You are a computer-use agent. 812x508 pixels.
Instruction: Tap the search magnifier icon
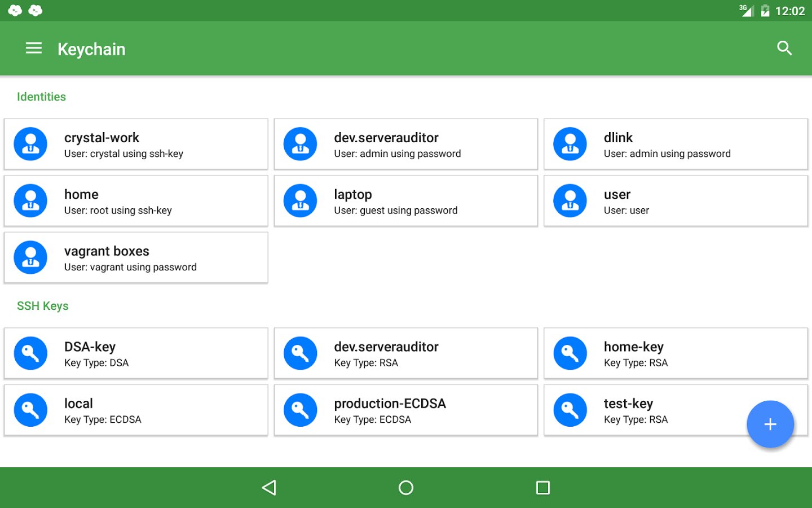pyautogui.click(x=784, y=49)
